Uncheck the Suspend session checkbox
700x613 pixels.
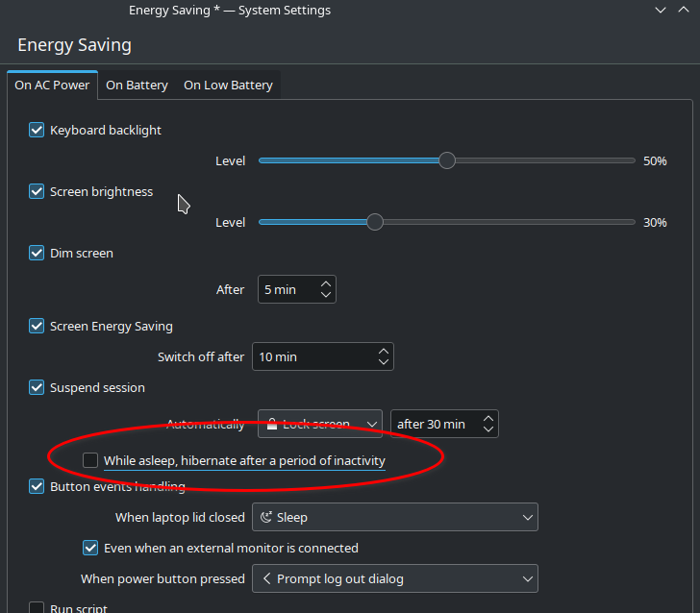pyautogui.click(x=37, y=387)
